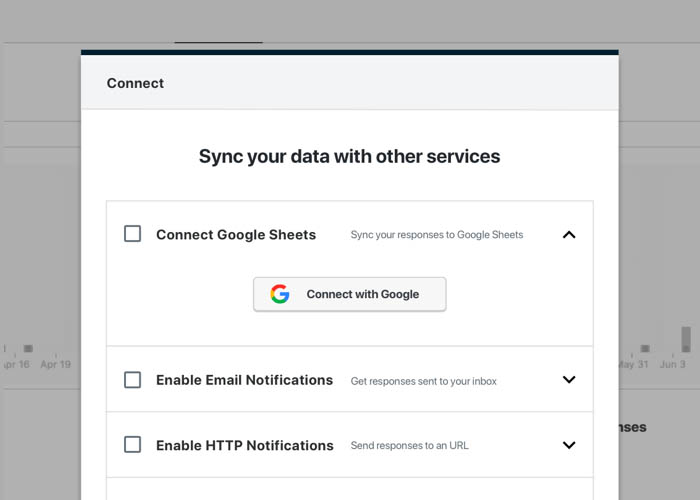
Task: Click the Apr 19 chart axis label
Action: click(56, 364)
